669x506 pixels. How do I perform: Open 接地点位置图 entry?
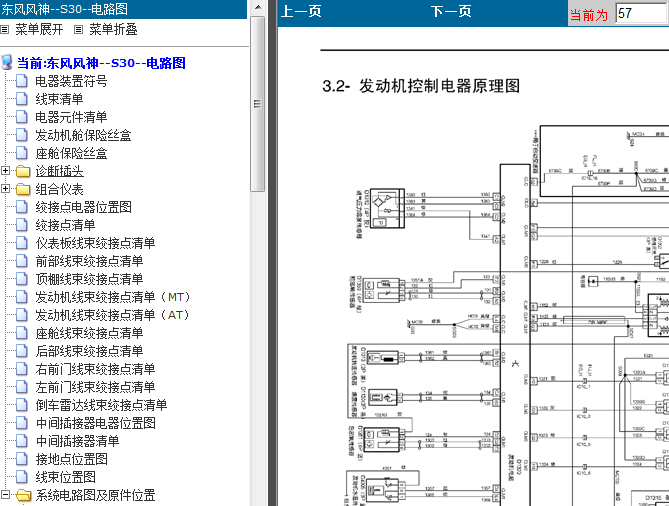[71, 459]
